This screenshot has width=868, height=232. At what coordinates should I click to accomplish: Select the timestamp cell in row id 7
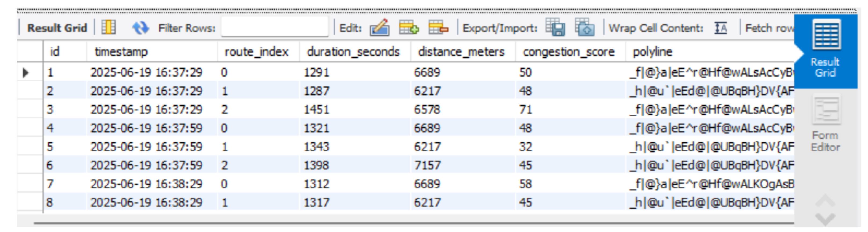click(x=152, y=184)
